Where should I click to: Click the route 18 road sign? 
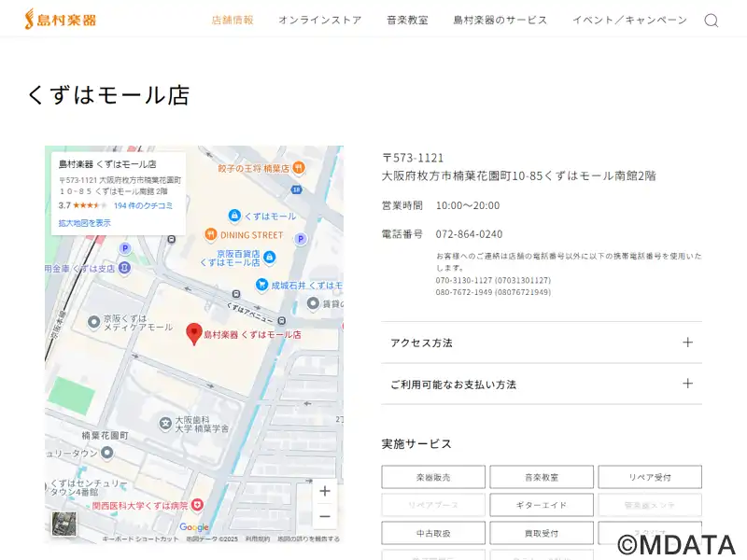(296, 189)
